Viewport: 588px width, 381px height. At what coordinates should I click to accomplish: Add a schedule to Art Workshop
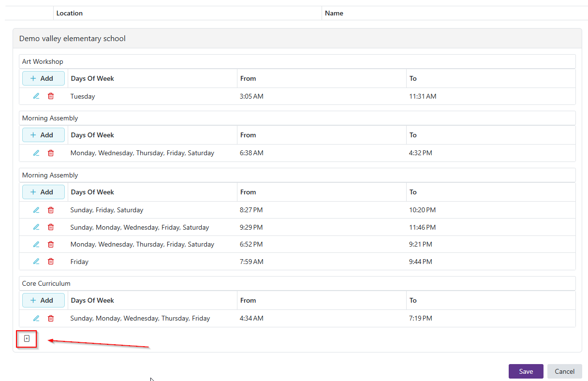pos(43,78)
